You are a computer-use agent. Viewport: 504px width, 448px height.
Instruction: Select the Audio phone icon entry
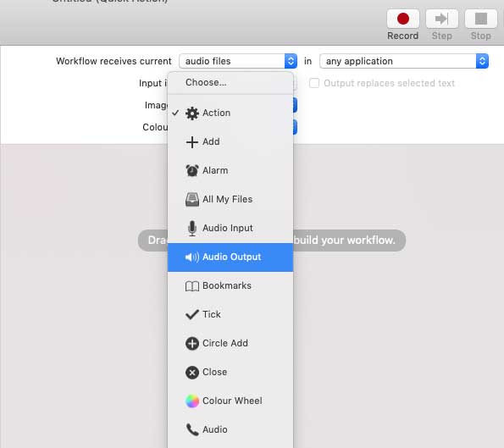point(230,429)
